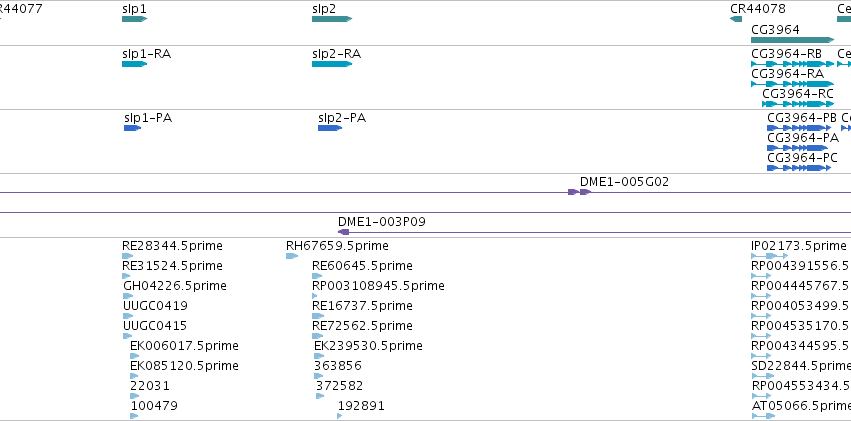The height and width of the screenshot is (421, 851).
Task: Click the EK239530.5prime EST arrow
Action: [x=319, y=356]
